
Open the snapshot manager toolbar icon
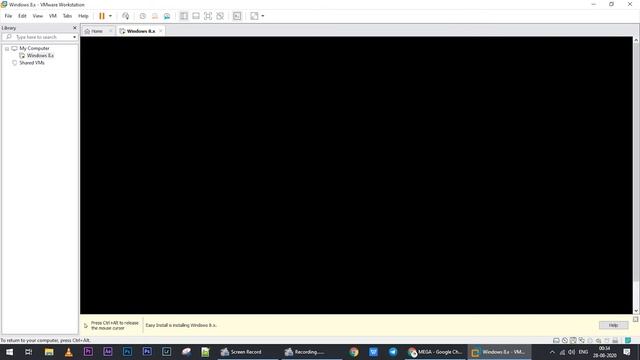pos(167,16)
